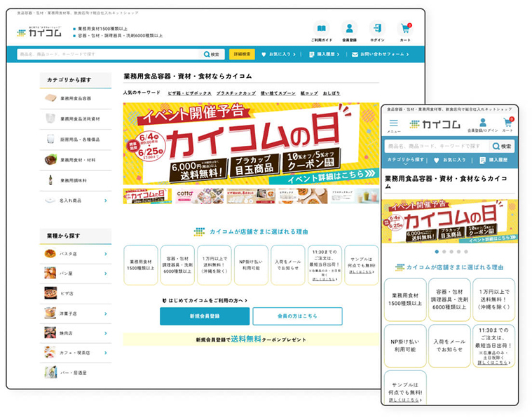
Task: Open はじめてカイコムをご利用の方へ link
Action: [x=205, y=300]
